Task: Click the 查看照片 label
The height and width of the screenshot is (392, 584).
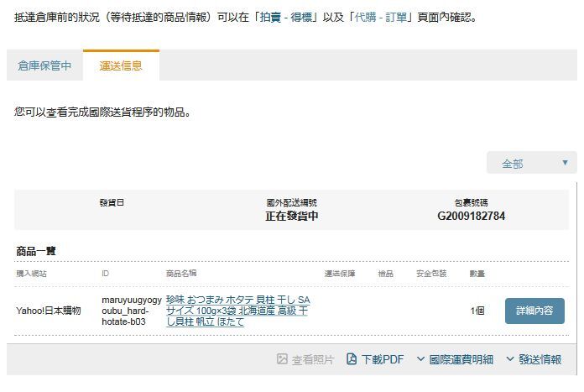Action: point(313,359)
